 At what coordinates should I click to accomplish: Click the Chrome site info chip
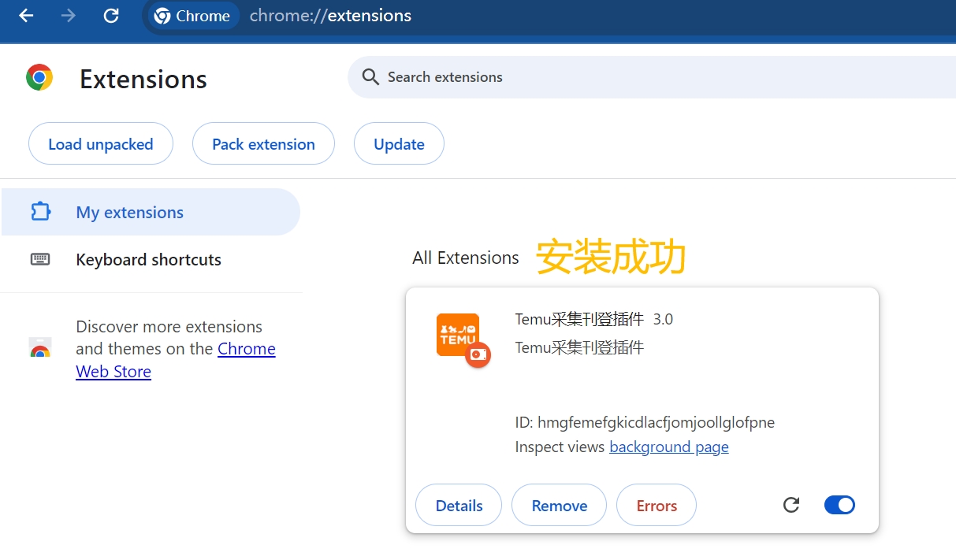[194, 16]
